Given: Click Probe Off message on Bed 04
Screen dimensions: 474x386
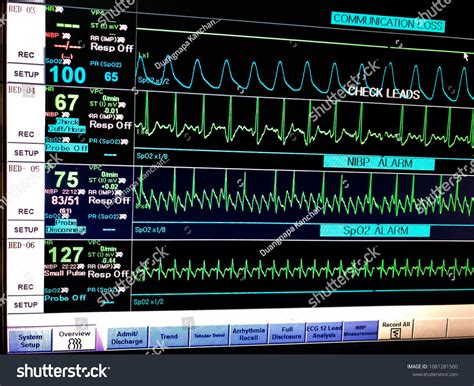Looking at the screenshot, I should click(66, 148).
